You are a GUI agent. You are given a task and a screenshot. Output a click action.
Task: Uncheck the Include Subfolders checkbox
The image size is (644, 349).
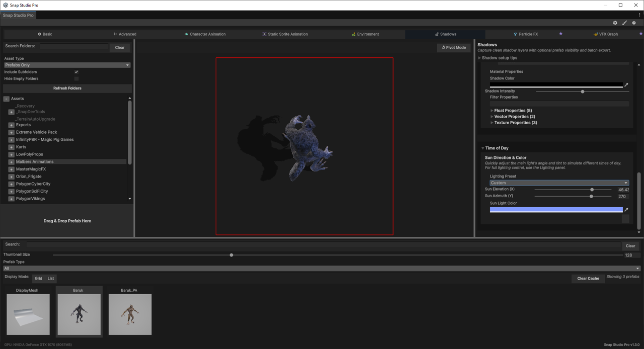76,72
